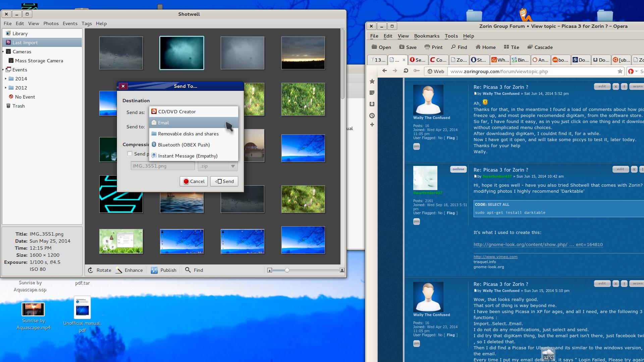644x362 pixels.
Task: Click the Opera history clock panel icon
Action: [372, 116]
